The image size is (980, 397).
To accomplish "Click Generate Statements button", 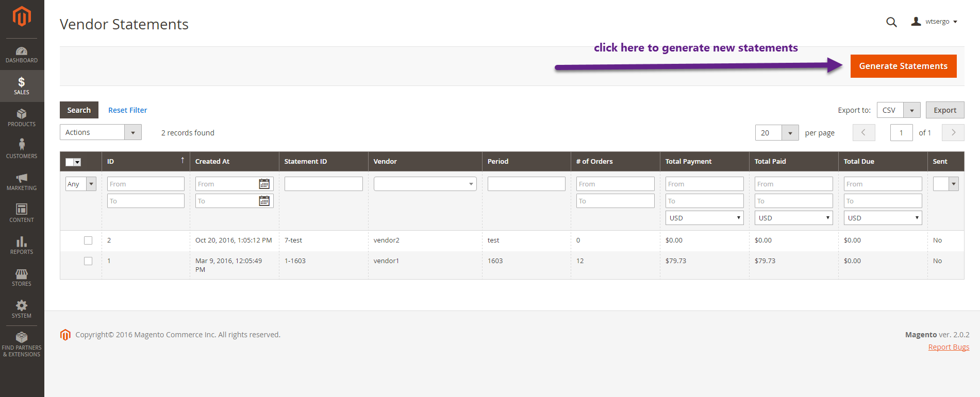I will pos(903,66).
